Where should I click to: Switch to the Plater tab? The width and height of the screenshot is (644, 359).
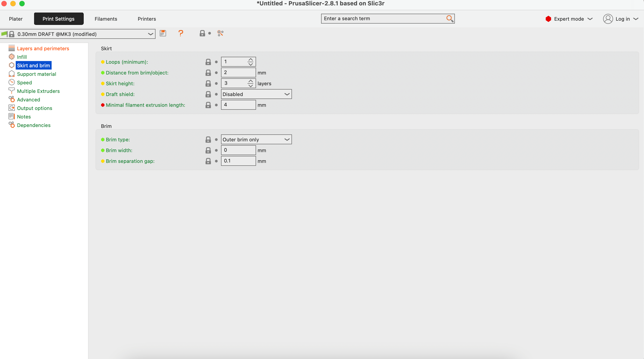[16, 19]
